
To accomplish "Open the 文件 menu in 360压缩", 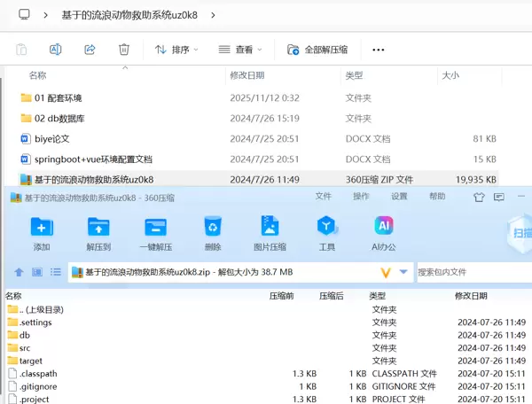I will tap(324, 197).
